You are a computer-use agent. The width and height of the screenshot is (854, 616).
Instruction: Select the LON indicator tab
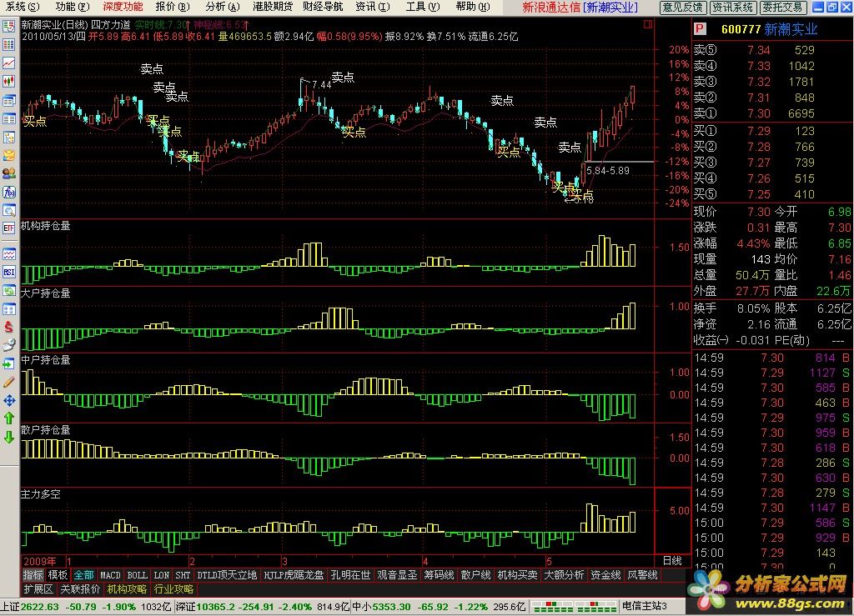click(x=162, y=574)
